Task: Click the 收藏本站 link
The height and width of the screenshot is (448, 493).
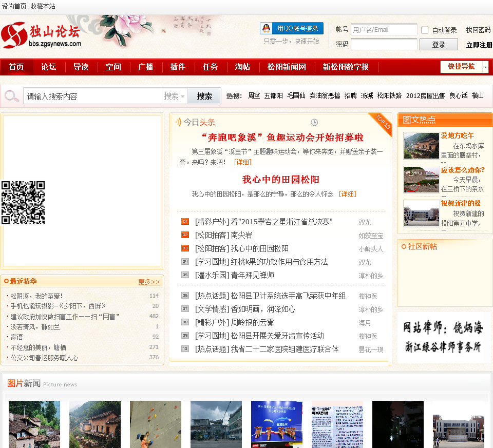Action: (43, 6)
